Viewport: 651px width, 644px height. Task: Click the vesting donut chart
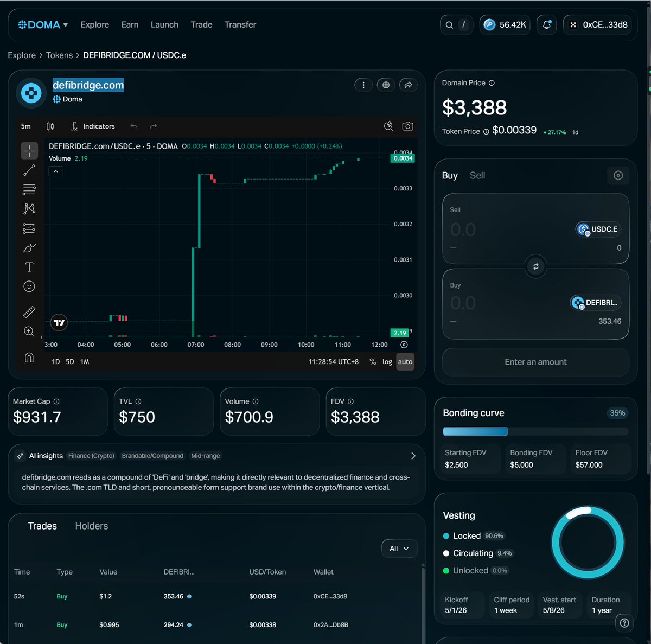coord(588,543)
